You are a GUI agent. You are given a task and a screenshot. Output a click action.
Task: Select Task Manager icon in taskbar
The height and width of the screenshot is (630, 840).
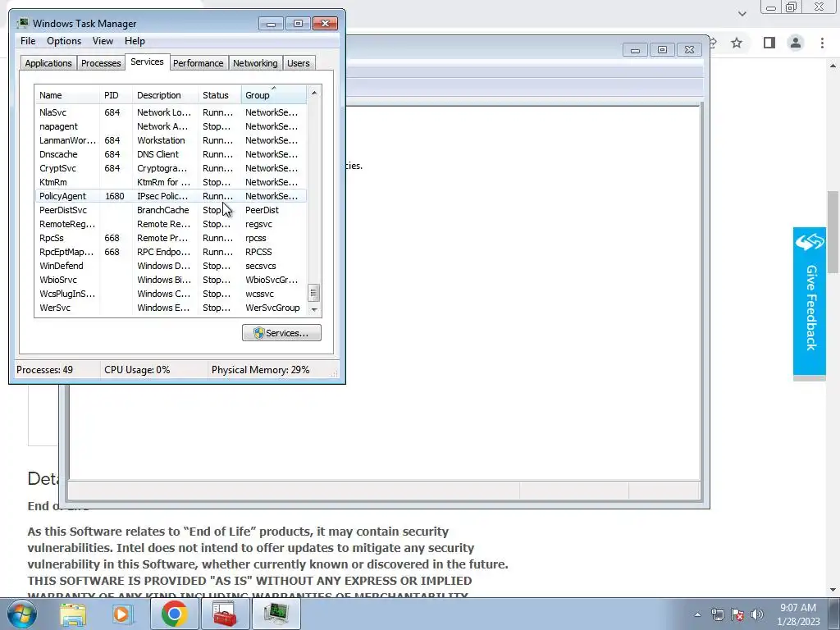(276, 614)
